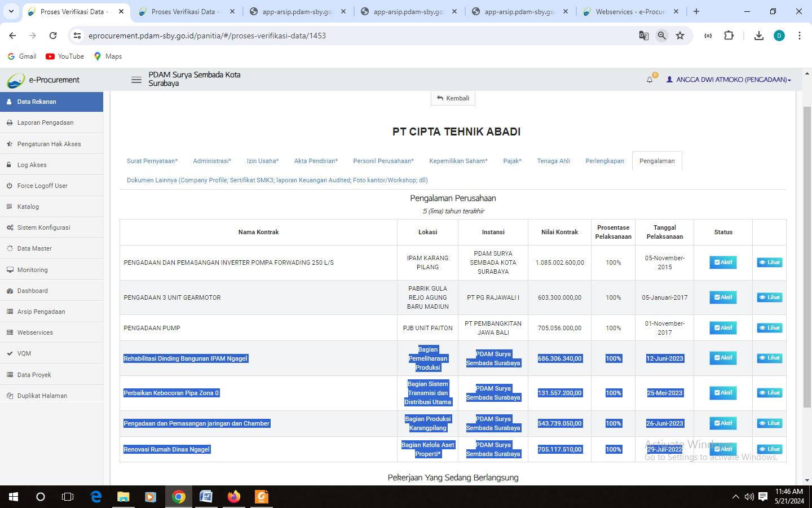This screenshot has width=812, height=508.
Task: Open Chrome downloads icon
Action: (759, 36)
